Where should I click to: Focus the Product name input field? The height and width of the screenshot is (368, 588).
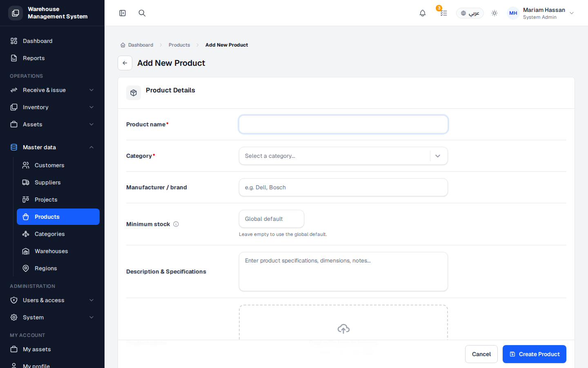[343, 124]
